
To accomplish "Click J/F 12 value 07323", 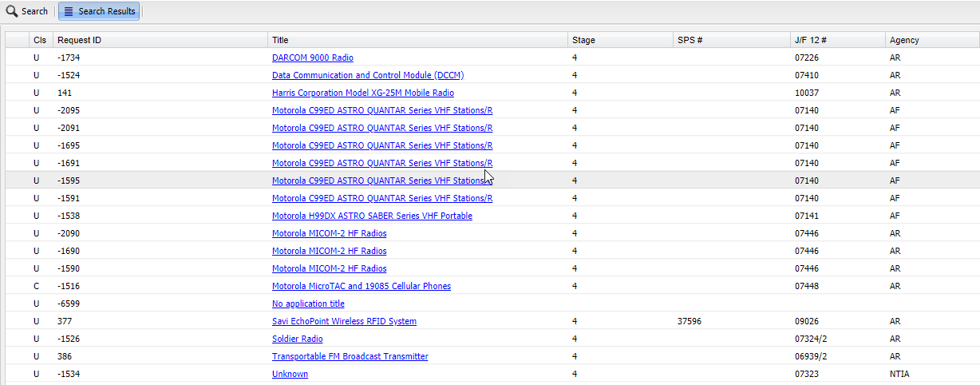I will coord(807,374).
